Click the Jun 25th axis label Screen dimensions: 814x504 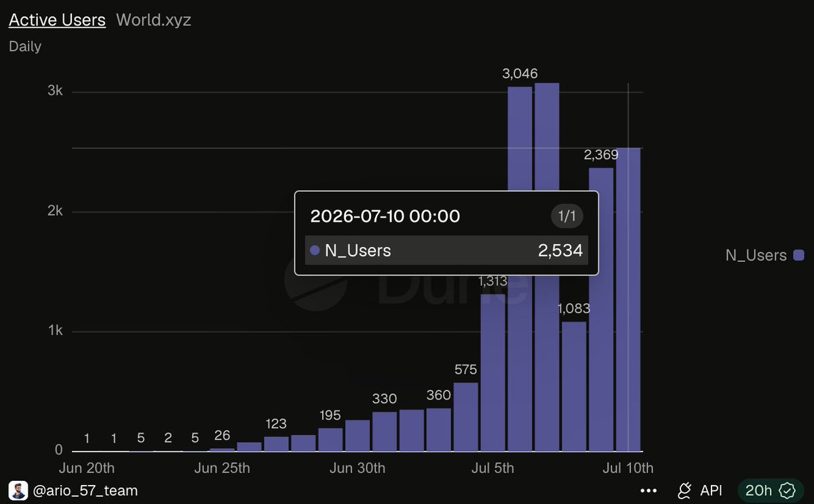(222, 468)
